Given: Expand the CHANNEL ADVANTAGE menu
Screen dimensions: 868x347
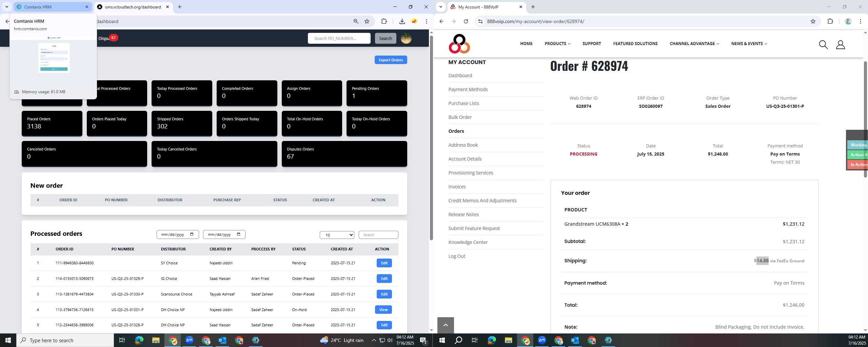Looking at the screenshot, I should (694, 43).
